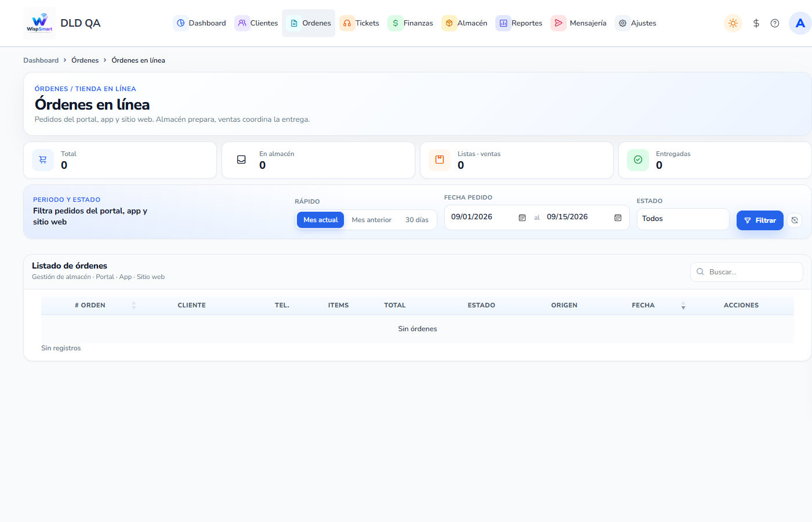Open the start date calendar picker icon
The image size is (812, 522).
click(x=522, y=217)
